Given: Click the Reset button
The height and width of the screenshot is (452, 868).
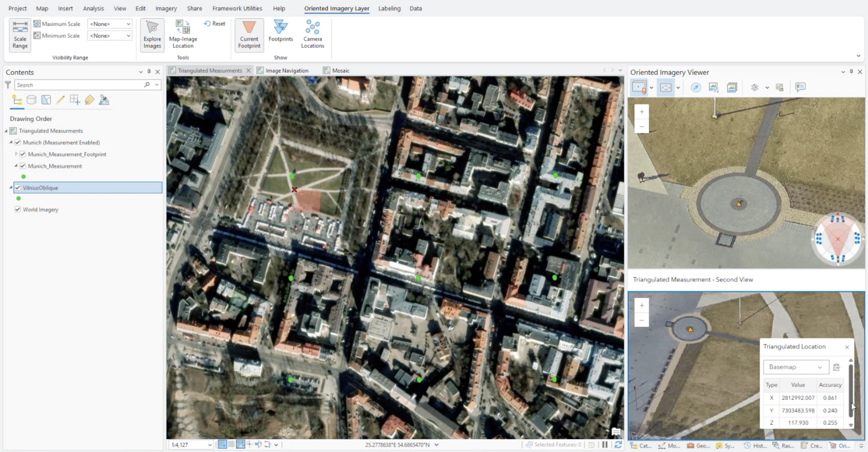Looking at the screenshot, I should [x=215, y=24].
